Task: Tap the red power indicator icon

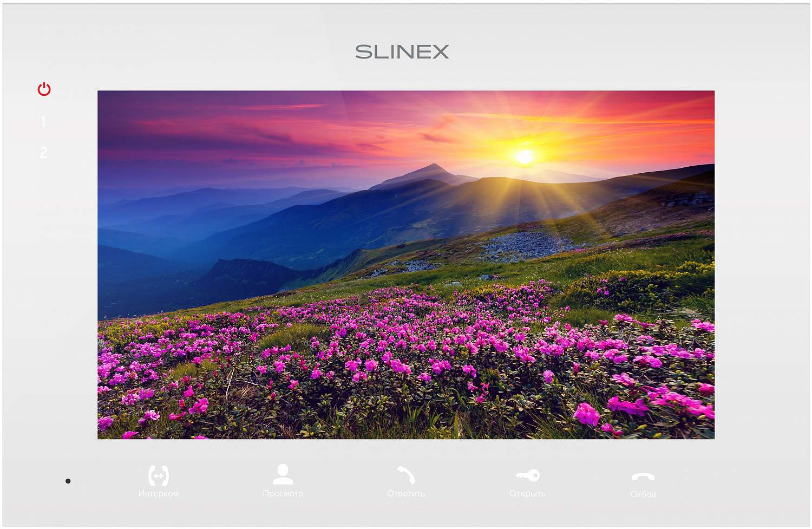Action: [44, 89]
